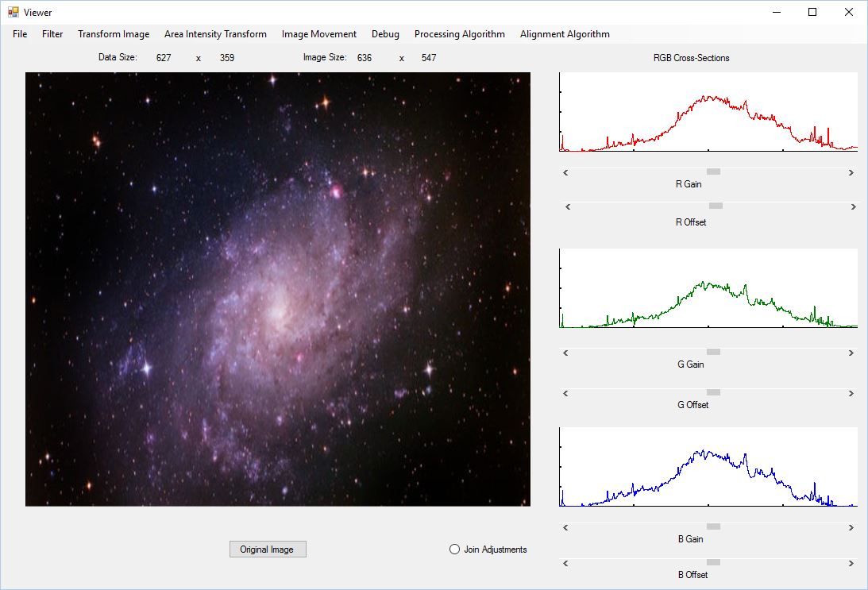Viewport: 868px width, 590px height.
Task: Increase G Offset with right arrow
Action: (x=851, y=394)
